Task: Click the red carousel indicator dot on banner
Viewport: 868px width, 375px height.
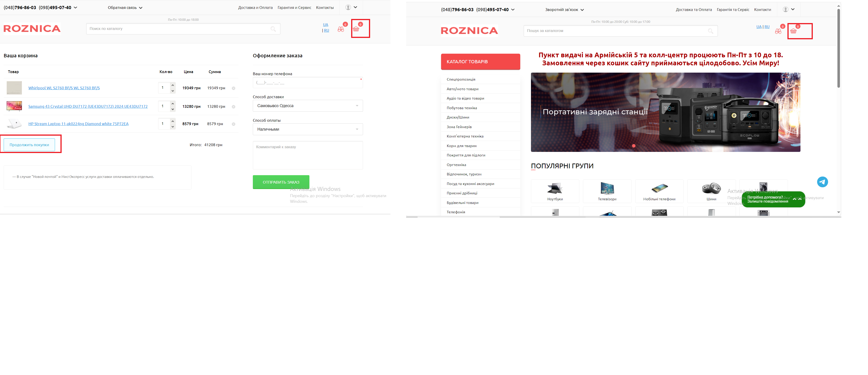Action: click(x=634, y=146)
